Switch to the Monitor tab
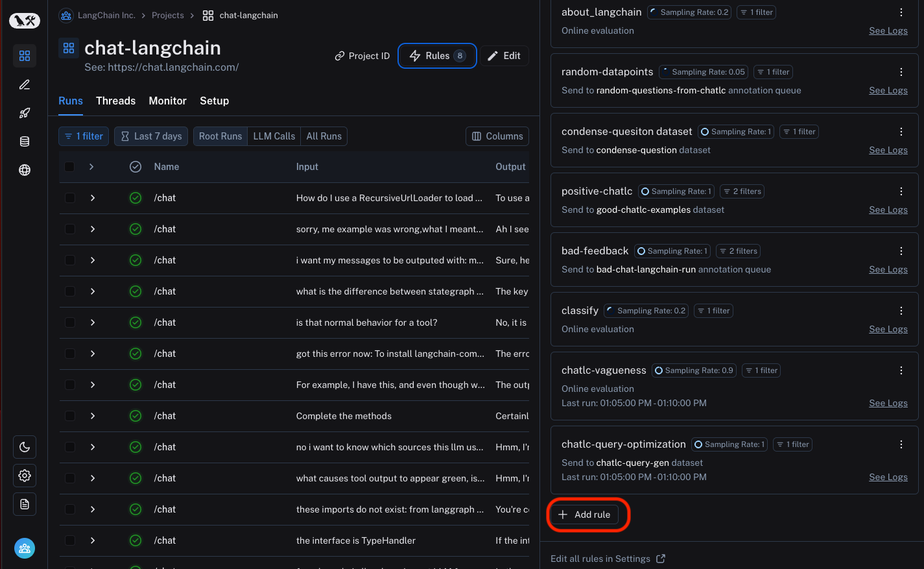The image size is (924, 569). point(167,101)
